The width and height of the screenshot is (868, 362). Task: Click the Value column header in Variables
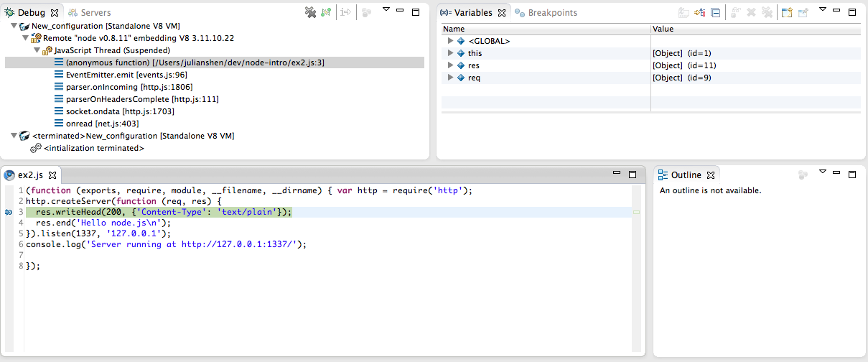pos(756,29)
